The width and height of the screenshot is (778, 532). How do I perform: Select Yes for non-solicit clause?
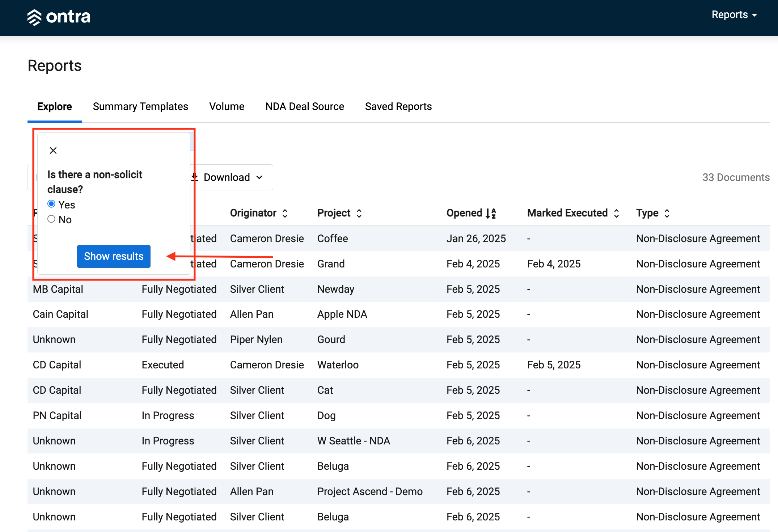tap(51, 204)
